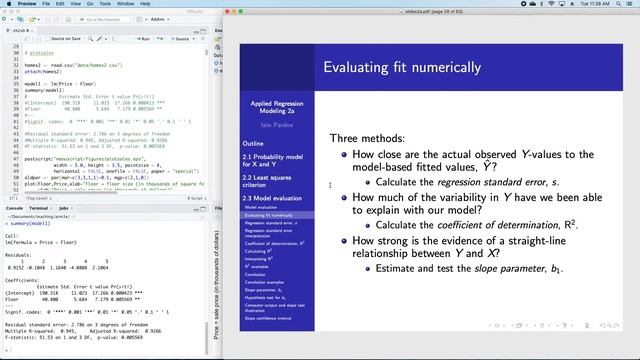Open the Tools menu
640x360 pixels.
[105, 4]
